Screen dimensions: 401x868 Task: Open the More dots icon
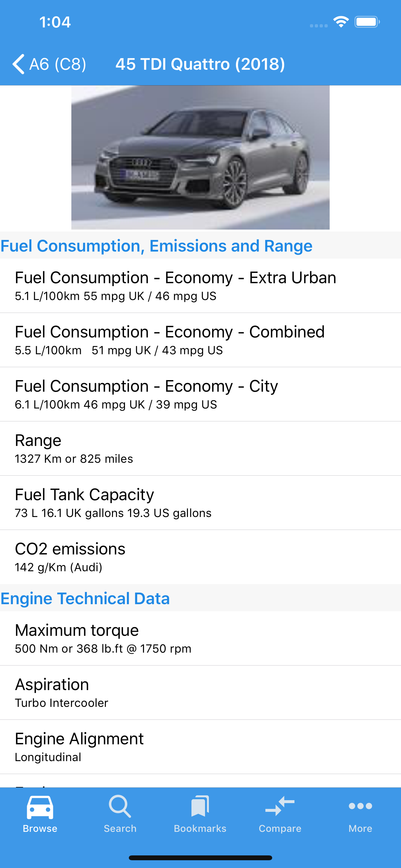point(360,806)
